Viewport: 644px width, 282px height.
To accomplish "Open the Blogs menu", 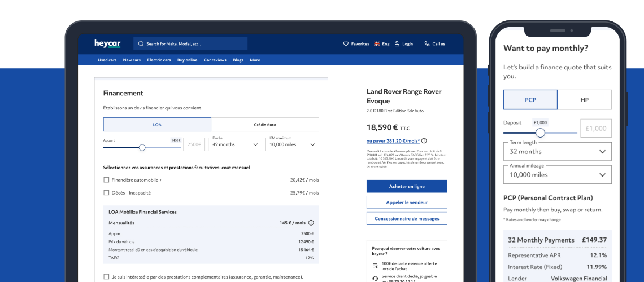I will [x=238, y=60].
